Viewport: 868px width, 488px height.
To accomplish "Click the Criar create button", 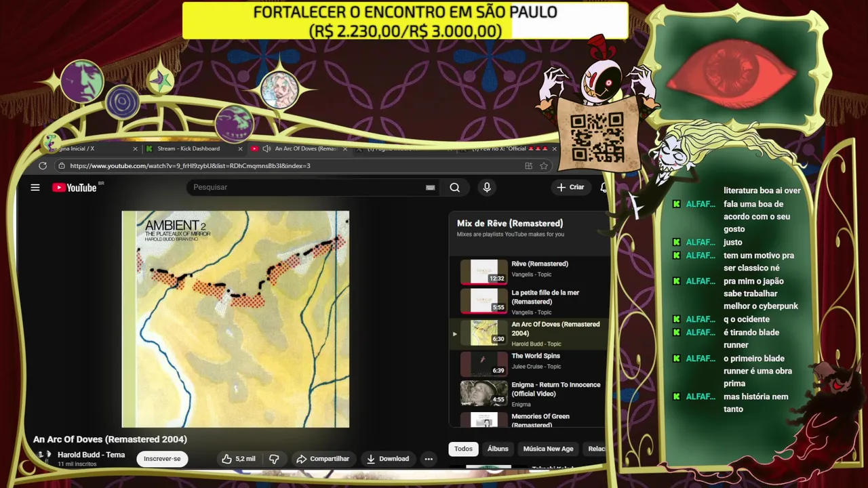I will (570, 188).
